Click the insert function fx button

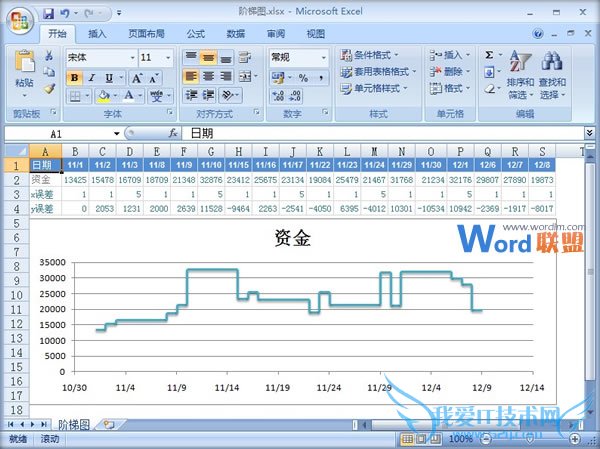point(173,134)
